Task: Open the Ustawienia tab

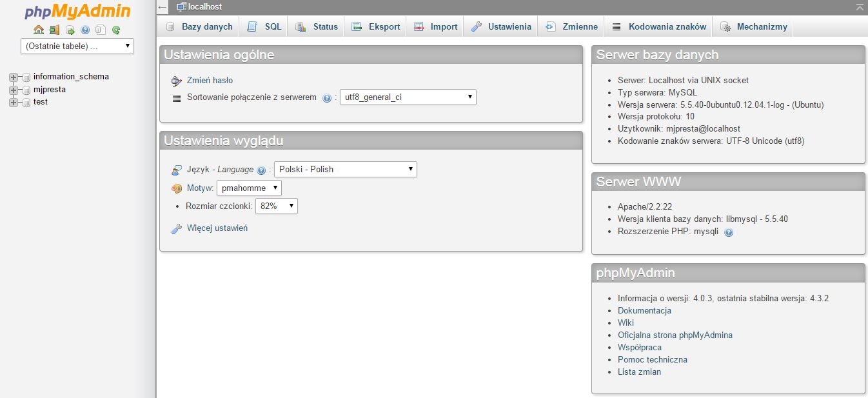Action: pos(501,26)
